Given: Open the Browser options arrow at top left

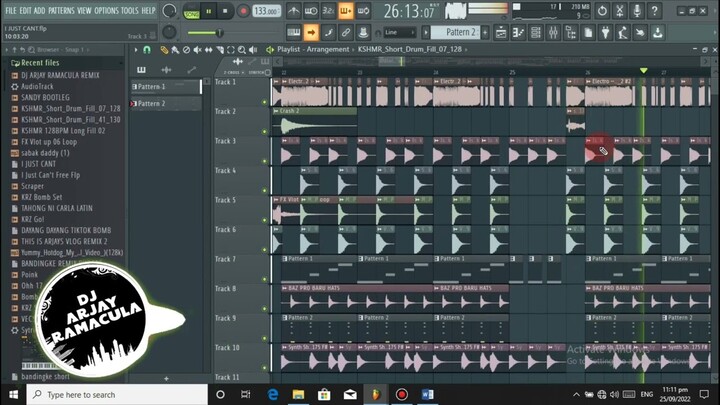Looking at the screenshot, I should point(6,50).
